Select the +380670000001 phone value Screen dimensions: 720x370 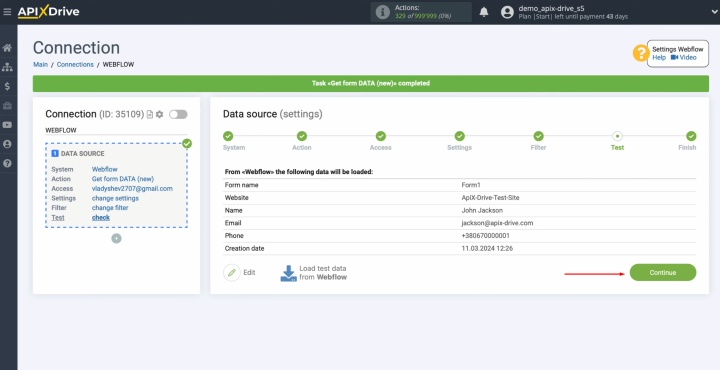pos(486,236)
